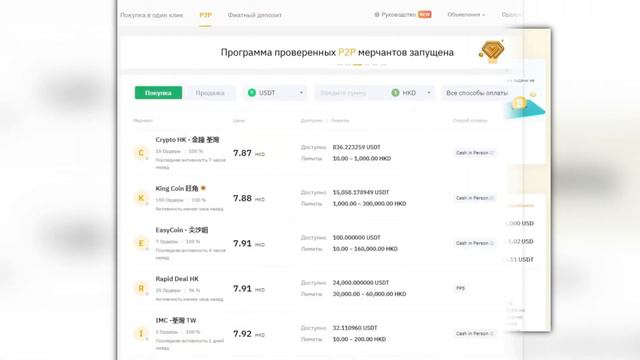The height and width of the screenshot is (360, 640).
Task: Click Crypto HK's 'Cash in Person' tag
Action: tap(475, 153)
